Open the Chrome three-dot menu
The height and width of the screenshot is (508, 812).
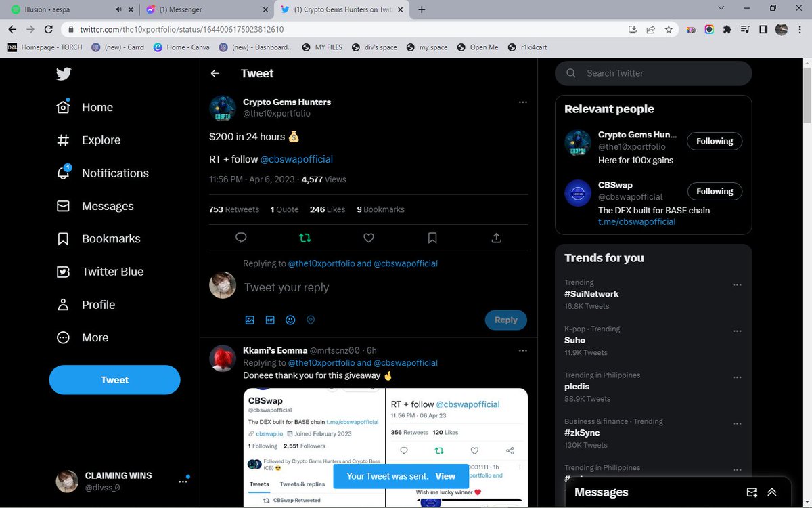(x=799, y=29)
